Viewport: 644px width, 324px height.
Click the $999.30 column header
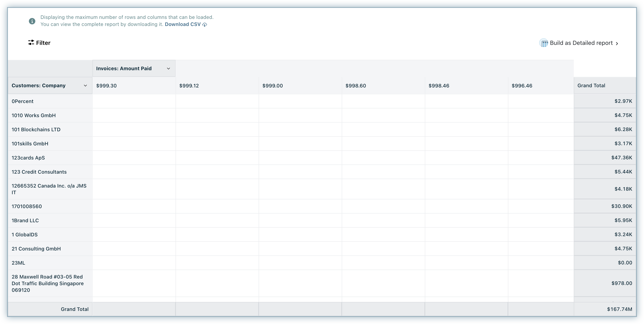(x=107, y=86)
